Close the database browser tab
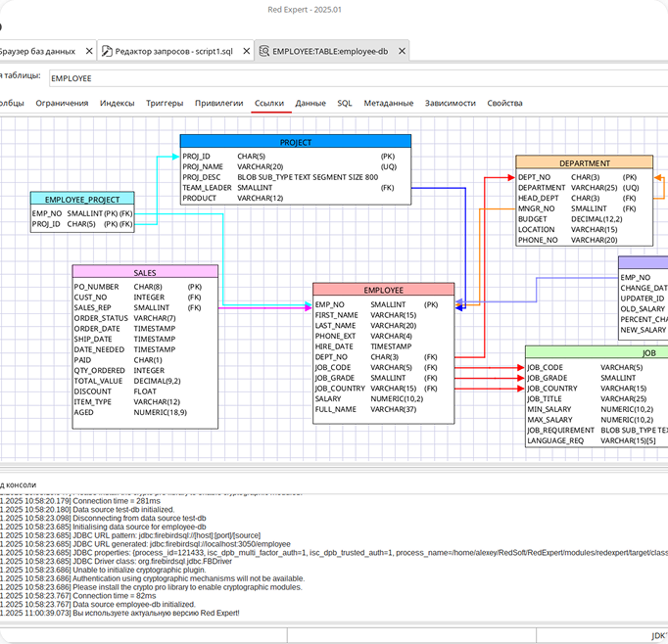The image size is (668, 644). pyautogui.click(x=89, y=51)
